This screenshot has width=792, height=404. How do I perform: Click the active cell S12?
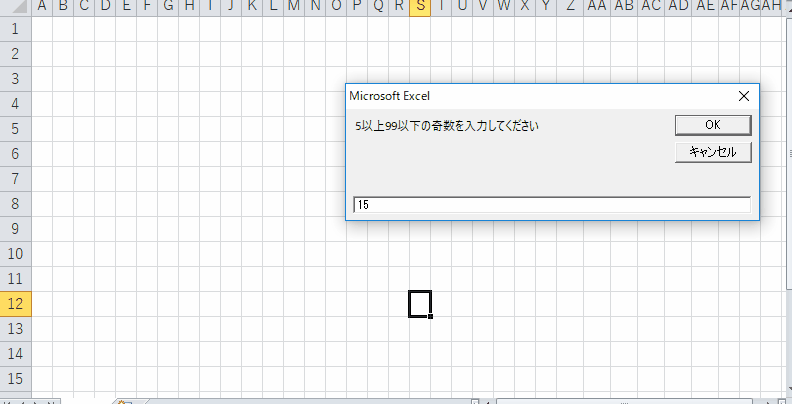tap(420, 303)
